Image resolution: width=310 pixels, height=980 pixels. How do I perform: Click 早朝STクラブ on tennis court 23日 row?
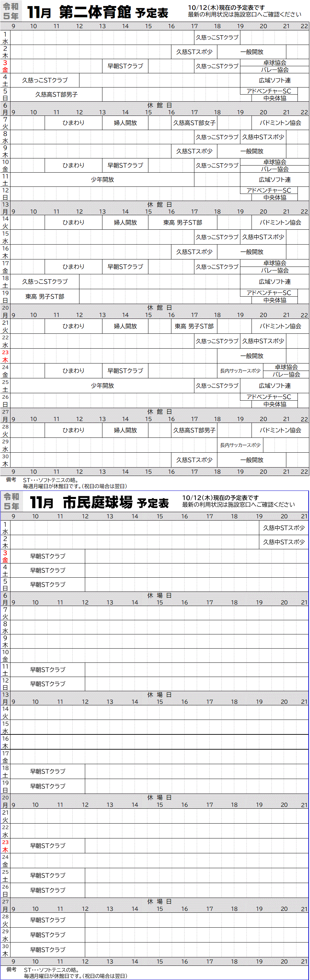tap(48, 845)
